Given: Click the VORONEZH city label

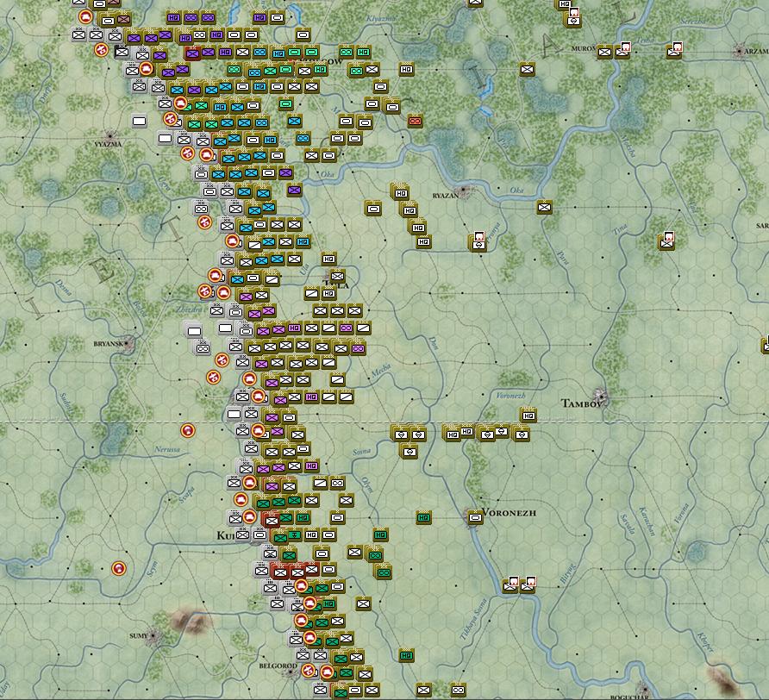Looking at the screenshot, I should click(x=509, y=513).
